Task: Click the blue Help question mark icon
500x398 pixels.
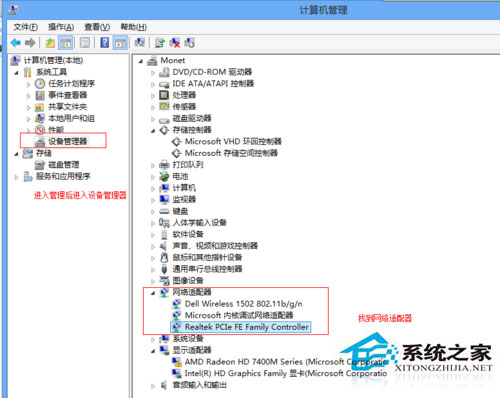Action: 104,43
